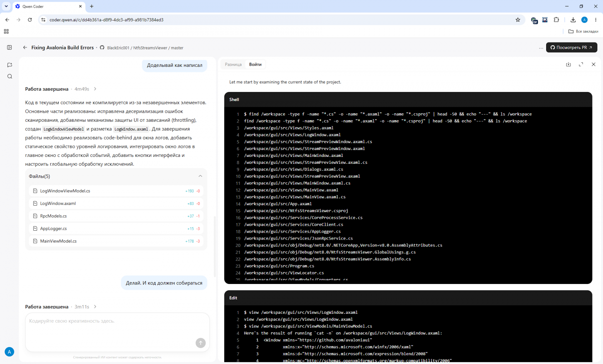Open LogWindow.axaml file entry
This screenshot has height=364, width=603.
tap(116, 203)
